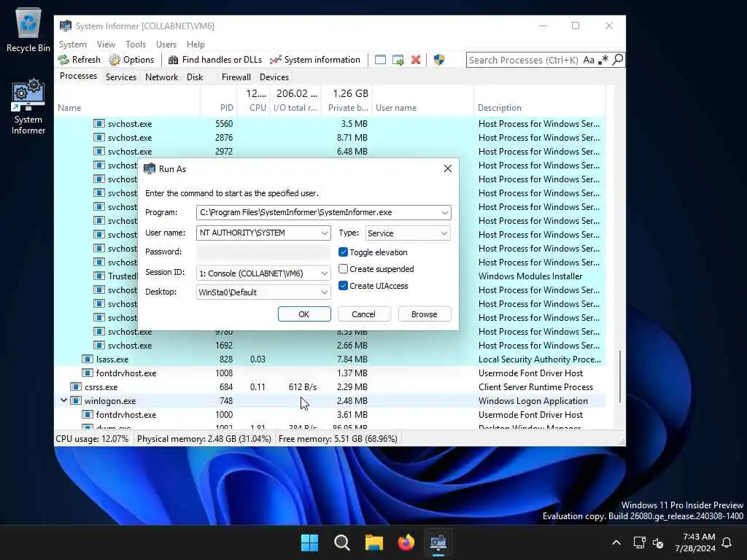
Task: Click the magnifier search icon
Action: coord(617,60)
